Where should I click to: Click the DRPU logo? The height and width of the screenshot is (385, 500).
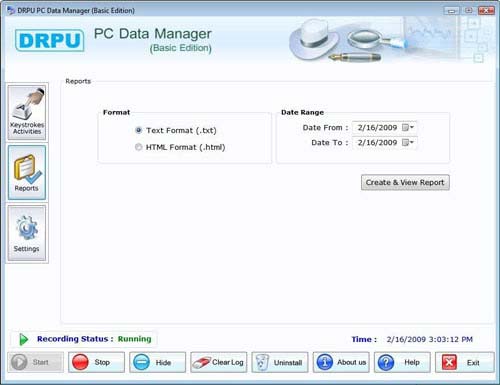(49, 40)
